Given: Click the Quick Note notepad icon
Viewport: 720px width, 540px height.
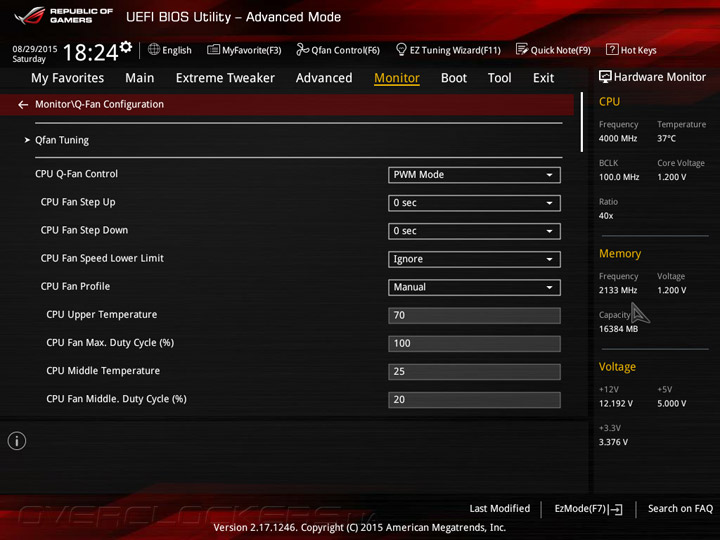Looking at the screenshot, I should [522, 49].
